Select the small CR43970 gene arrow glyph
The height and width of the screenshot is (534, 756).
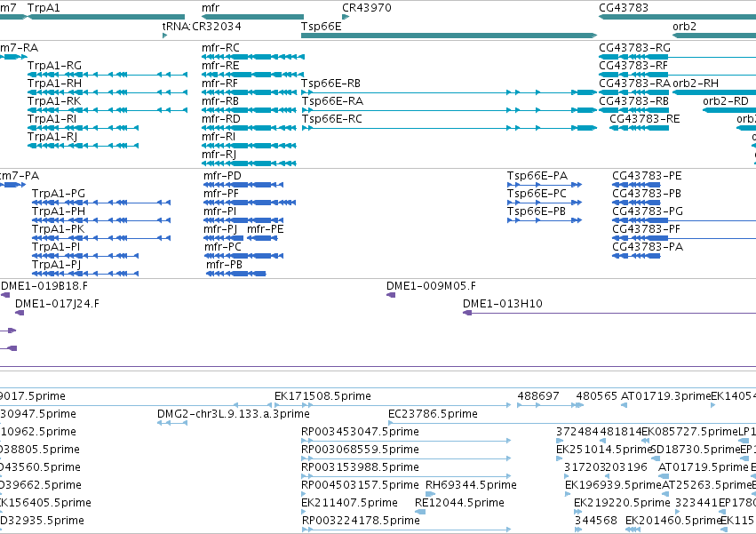(x=346, y=18)
